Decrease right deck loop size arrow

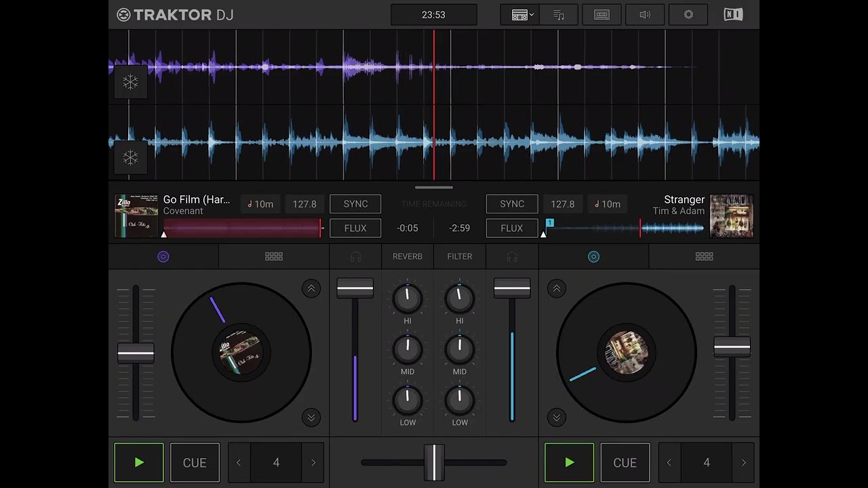(x=669, y=462)
